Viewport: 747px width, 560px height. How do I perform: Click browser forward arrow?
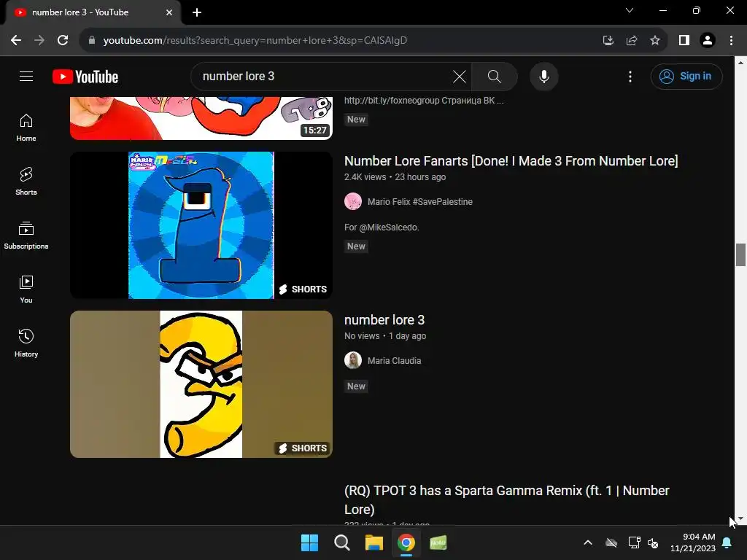pyautogui.click(x=39, y=40)
